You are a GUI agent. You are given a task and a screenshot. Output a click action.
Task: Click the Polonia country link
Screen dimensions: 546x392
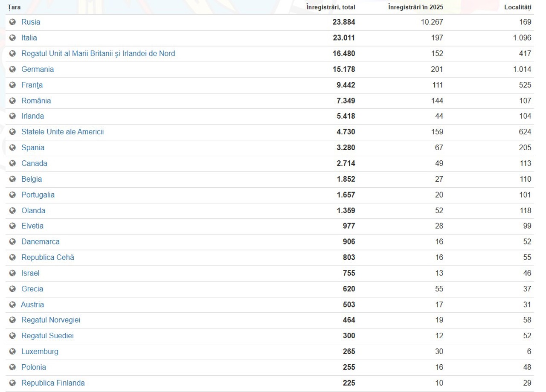click(34, 367)
